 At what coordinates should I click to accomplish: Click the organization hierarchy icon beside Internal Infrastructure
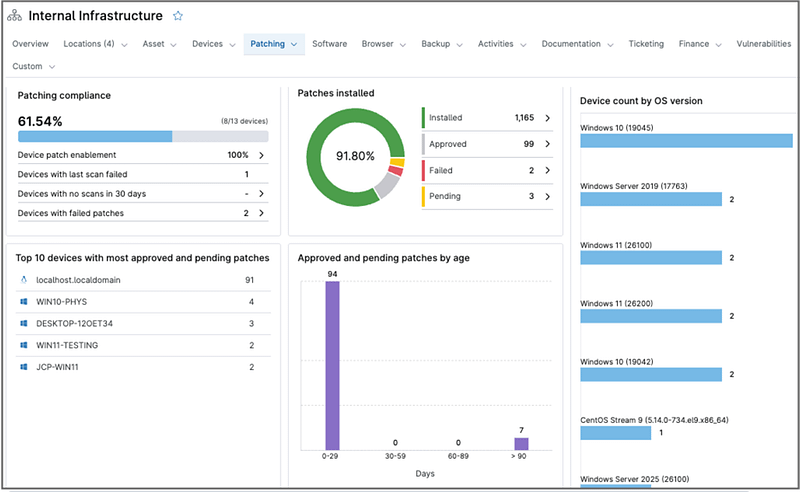(x=14, y=16)
